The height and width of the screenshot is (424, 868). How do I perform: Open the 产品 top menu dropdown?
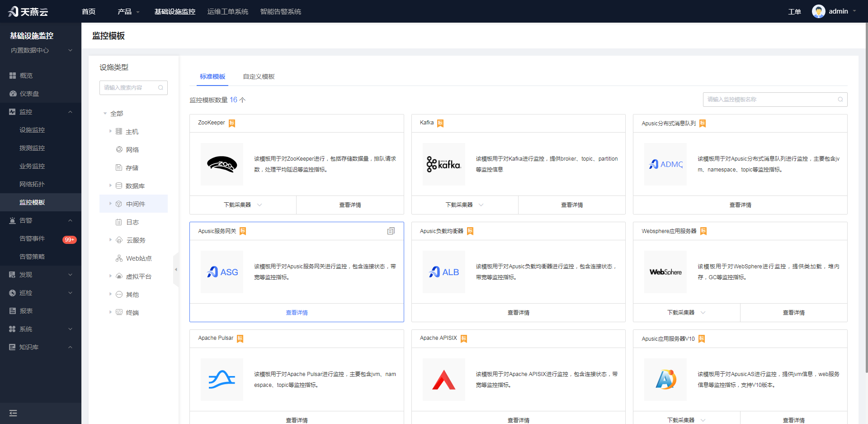[x=128, y=11]
